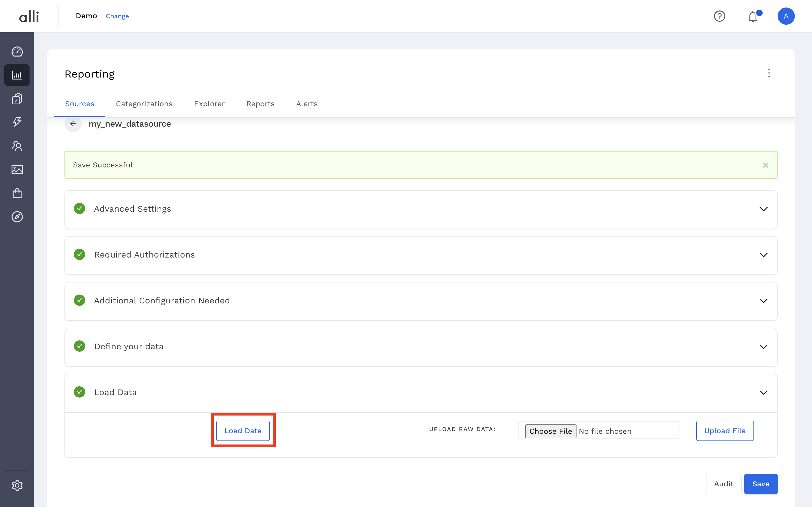Click the compass explore sidebar icon

pyautogui.click(x=17, y=217)
